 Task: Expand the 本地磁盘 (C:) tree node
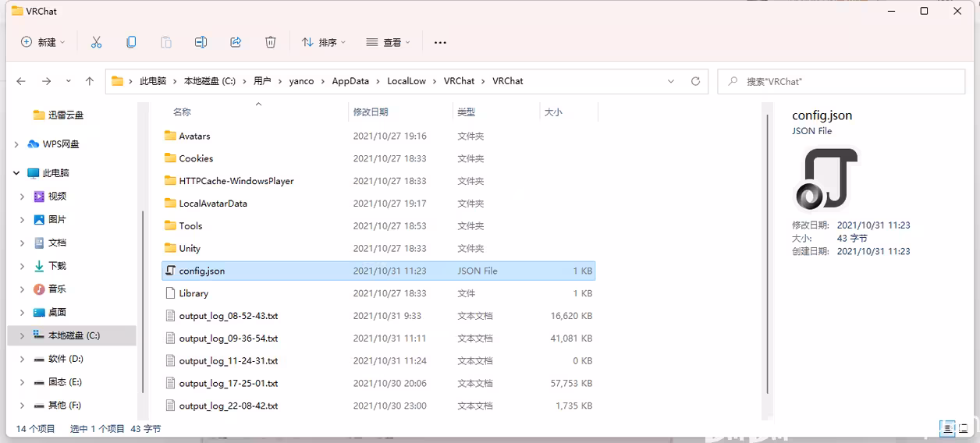point(22,335)
